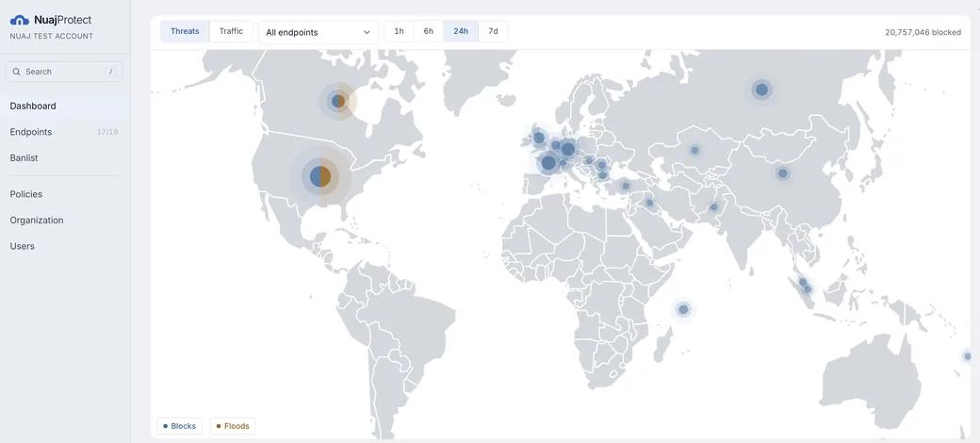Select the 1h time range

(399, 31)
